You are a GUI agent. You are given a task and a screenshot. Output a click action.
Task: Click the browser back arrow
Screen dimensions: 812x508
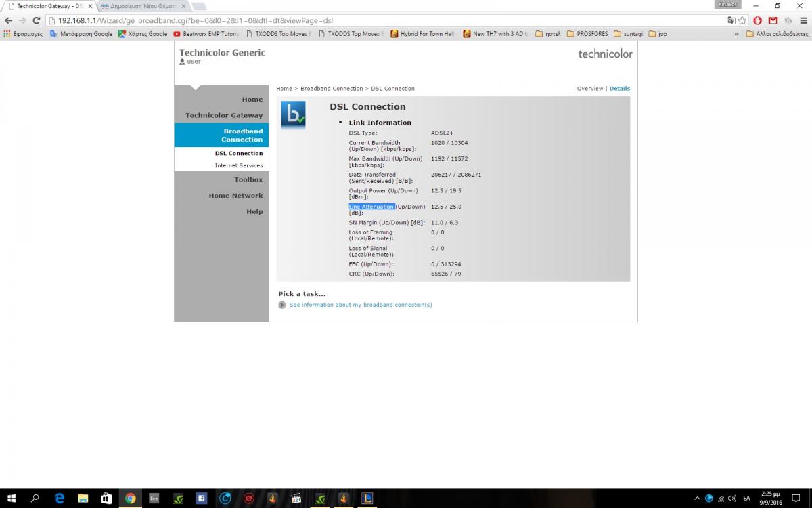click(8, 20)
